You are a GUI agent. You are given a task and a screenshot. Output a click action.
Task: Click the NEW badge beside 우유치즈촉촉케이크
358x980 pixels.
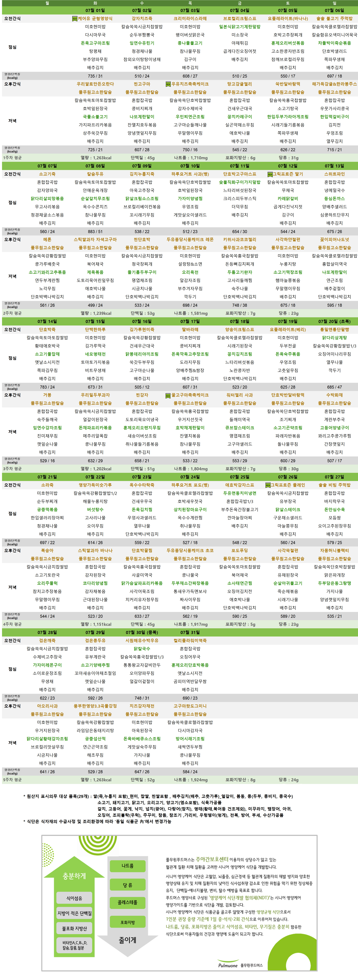click(168, 84)
